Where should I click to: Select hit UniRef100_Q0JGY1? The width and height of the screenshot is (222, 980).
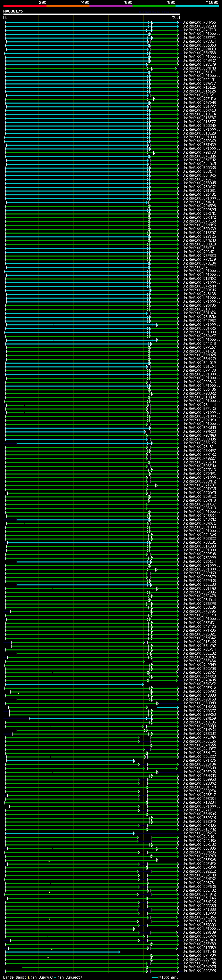199,95
